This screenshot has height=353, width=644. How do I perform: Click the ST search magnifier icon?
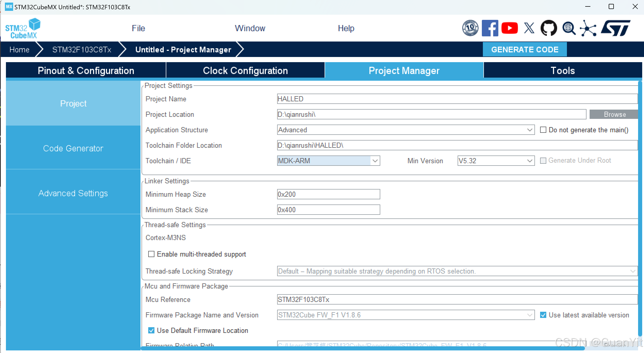pos(569,28)
